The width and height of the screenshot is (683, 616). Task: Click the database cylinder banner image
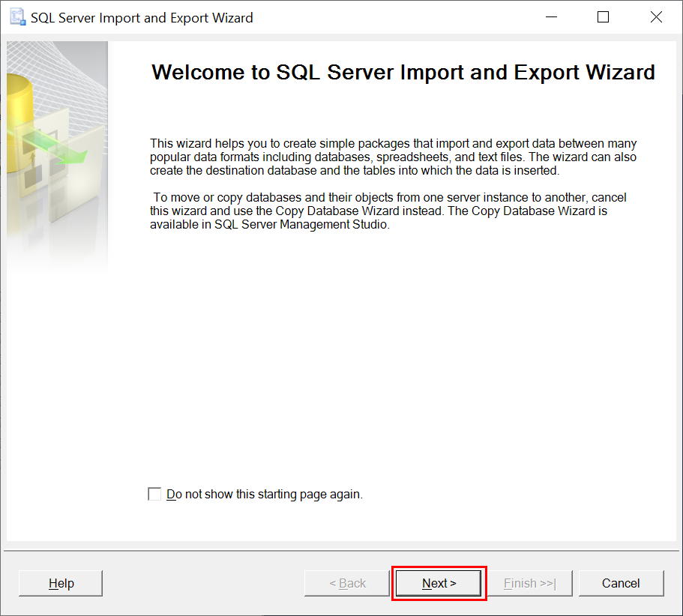pyautogui.click(x=58, y=157)
